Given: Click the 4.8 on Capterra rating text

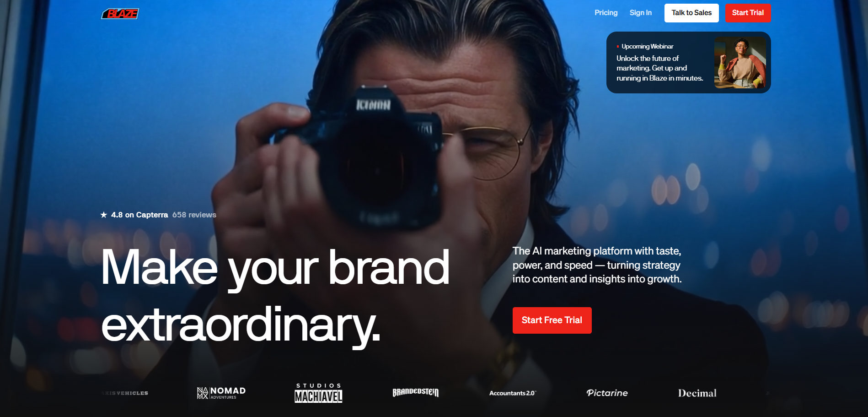Looking at the screenshot, I should tap(139, 215).
